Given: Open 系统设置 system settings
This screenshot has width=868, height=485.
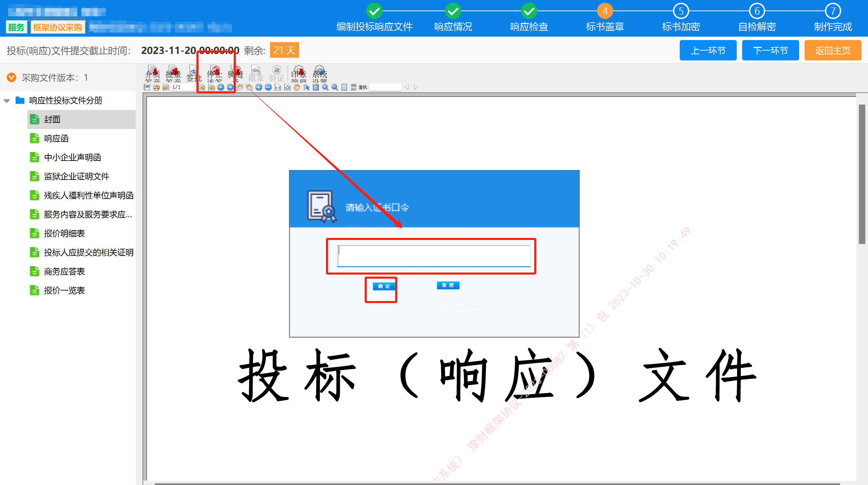Looking at the screenshot, I should click(320, 74).
